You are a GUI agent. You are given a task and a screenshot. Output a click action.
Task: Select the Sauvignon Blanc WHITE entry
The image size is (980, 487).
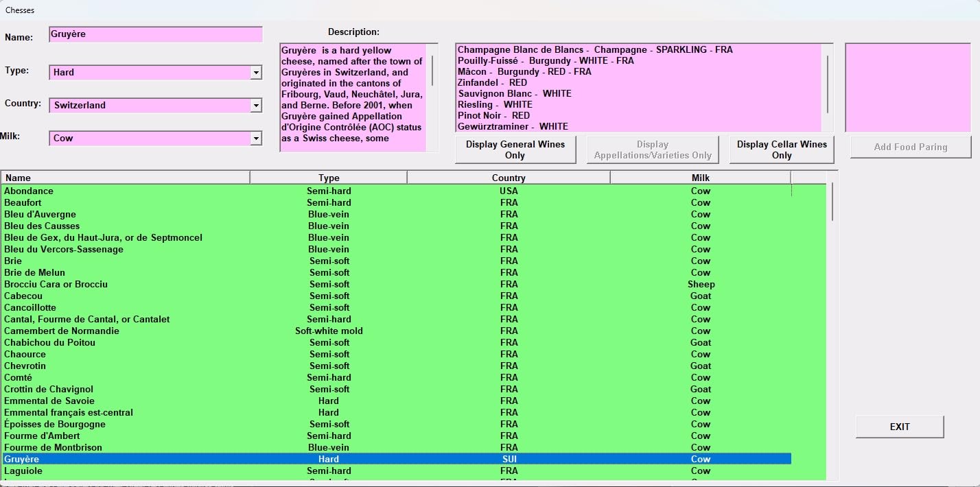pyautogui.click(x=514, y=93)
